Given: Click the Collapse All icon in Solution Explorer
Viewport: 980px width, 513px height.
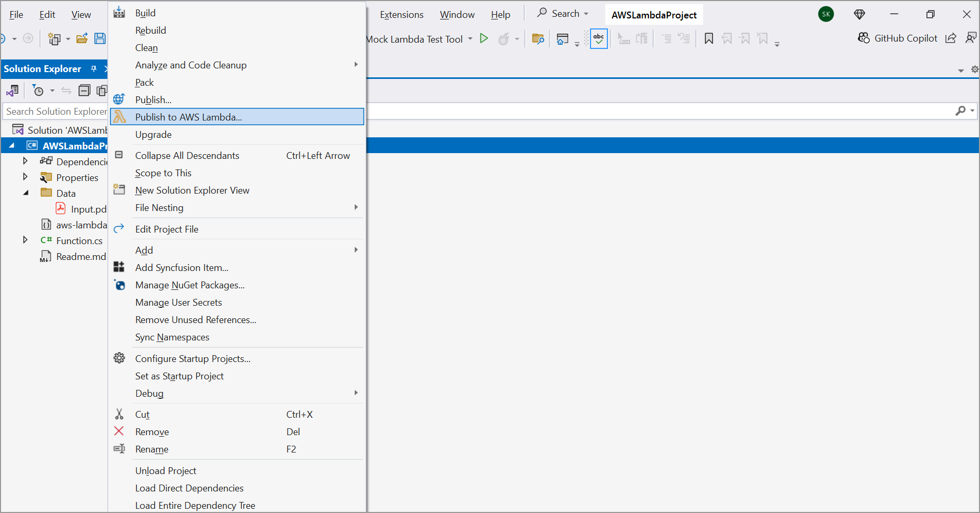Looking at the screenshot, I should [84, 90].
